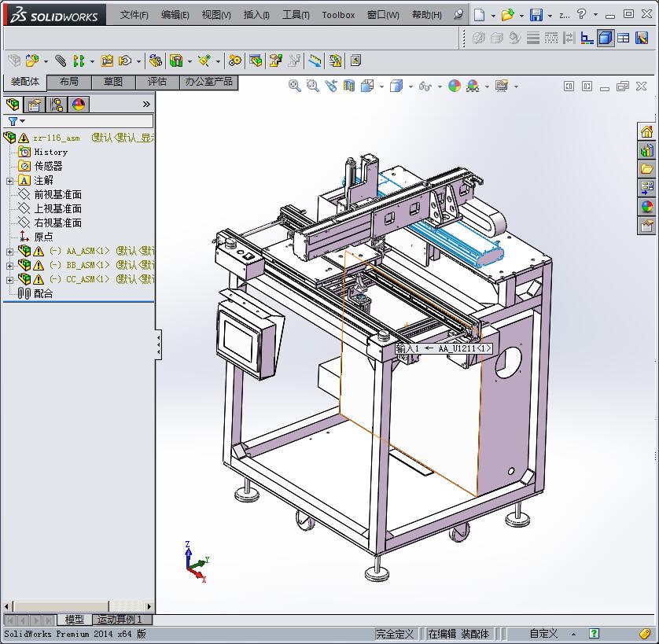Open Display Style dropdown arrow
Screen dimensions: 659x644
(410, 87)
